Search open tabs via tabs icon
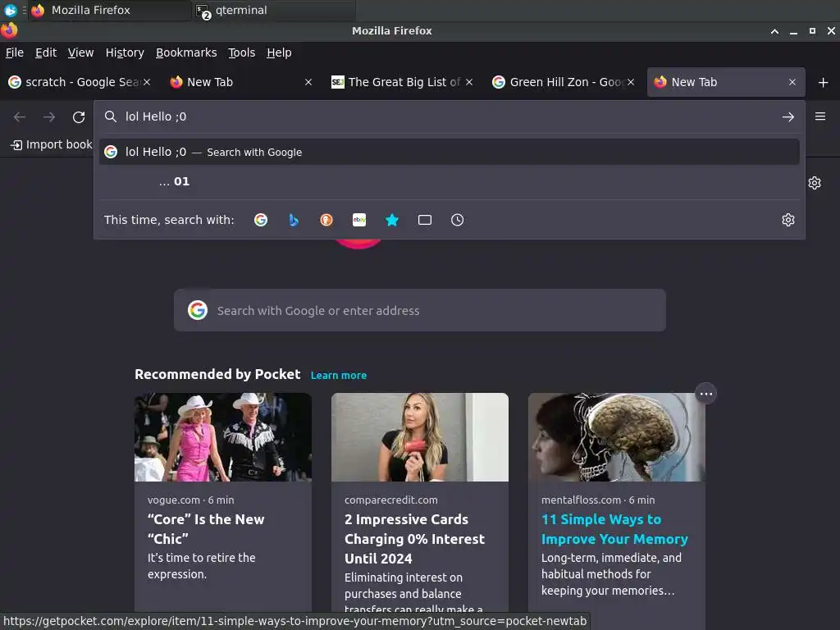 [x=425, y=220]
